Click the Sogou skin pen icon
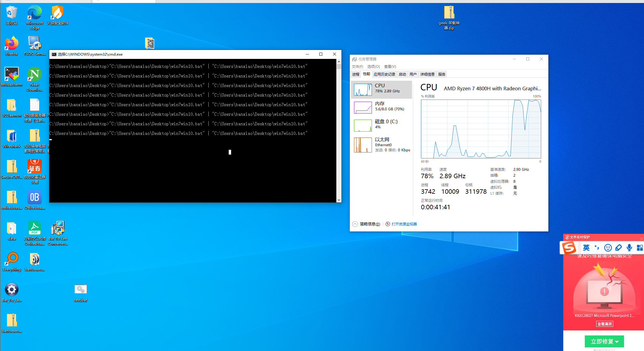This screenshot has width=644, height=351. [x=619, y=248]
